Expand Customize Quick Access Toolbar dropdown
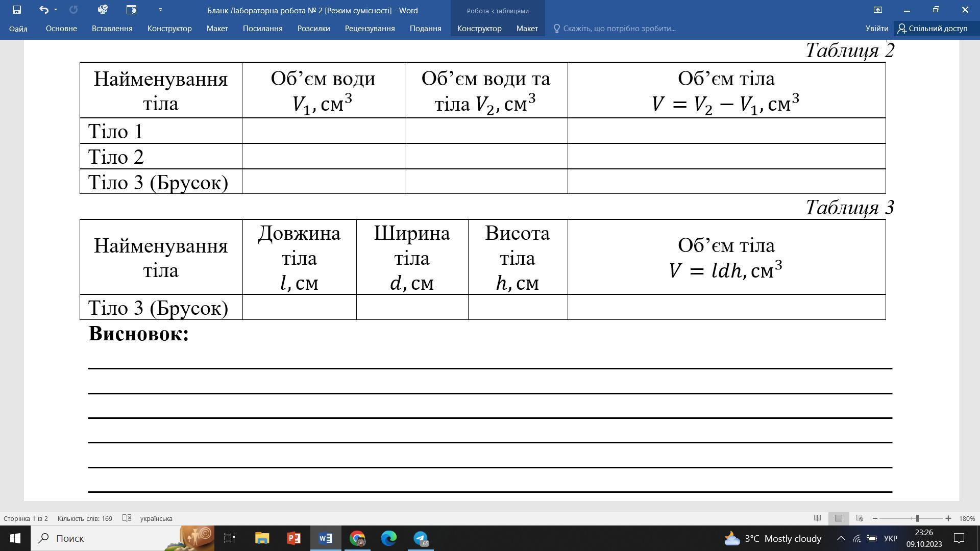Screen dimensions: 980x551 (160, 10)
